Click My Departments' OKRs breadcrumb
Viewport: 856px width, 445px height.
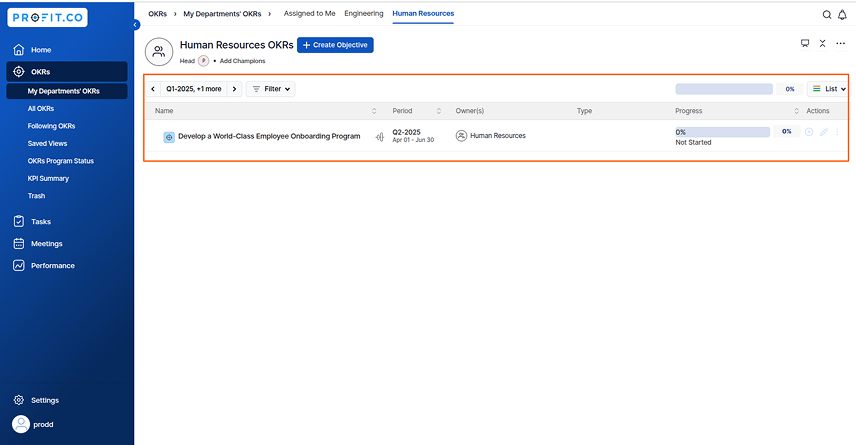tap(222, 14)
